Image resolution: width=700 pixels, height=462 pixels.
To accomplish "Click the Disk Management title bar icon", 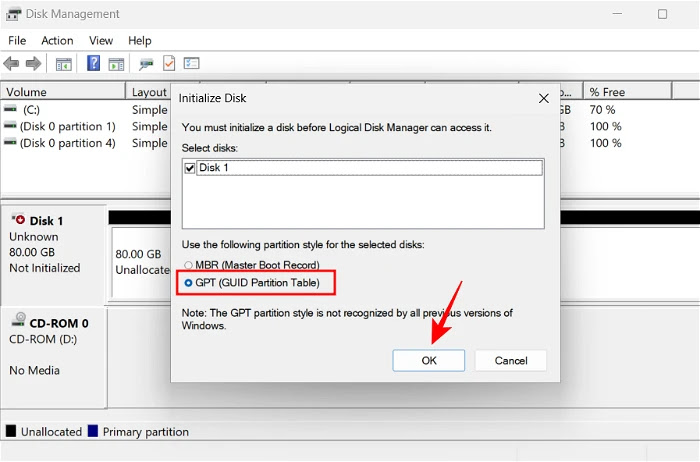I will tap(13, 14).
